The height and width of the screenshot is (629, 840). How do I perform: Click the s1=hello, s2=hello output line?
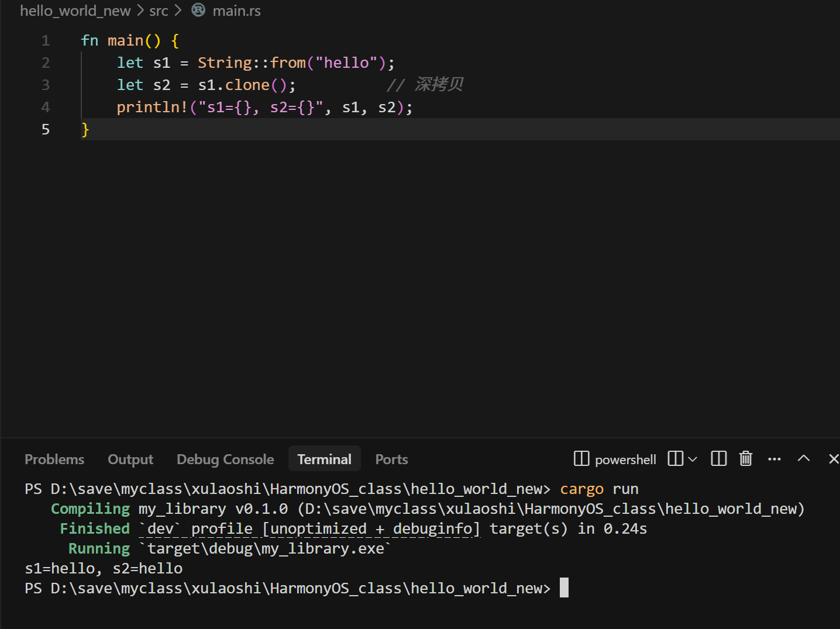click(104, 569)
